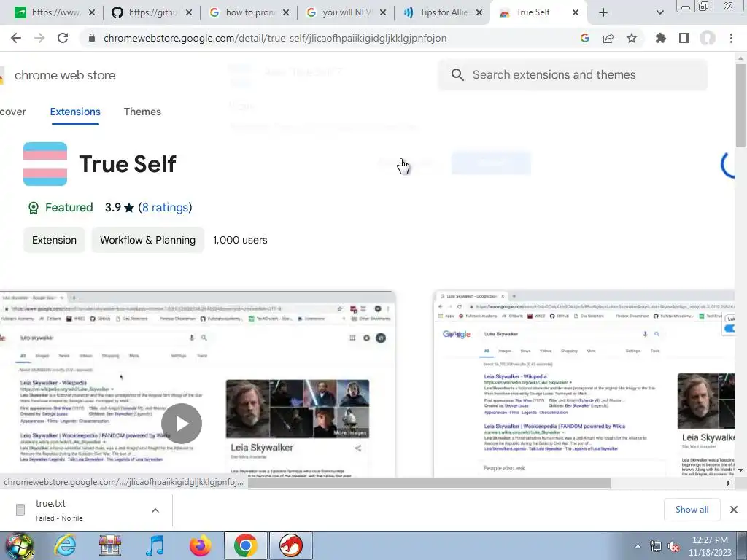Click the site lock icon
The height and width of the screenshot is (560, 747).
coord(92,38)
